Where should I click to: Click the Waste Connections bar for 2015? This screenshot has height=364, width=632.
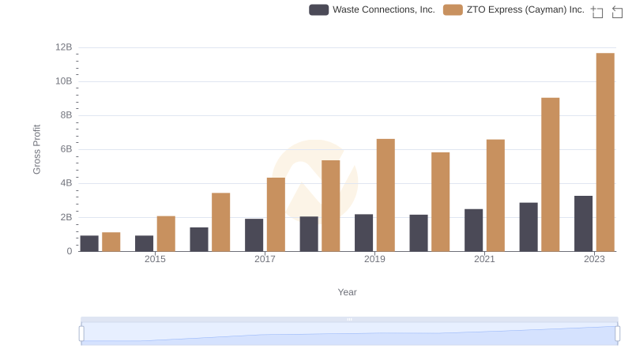[x=145, y=244]
